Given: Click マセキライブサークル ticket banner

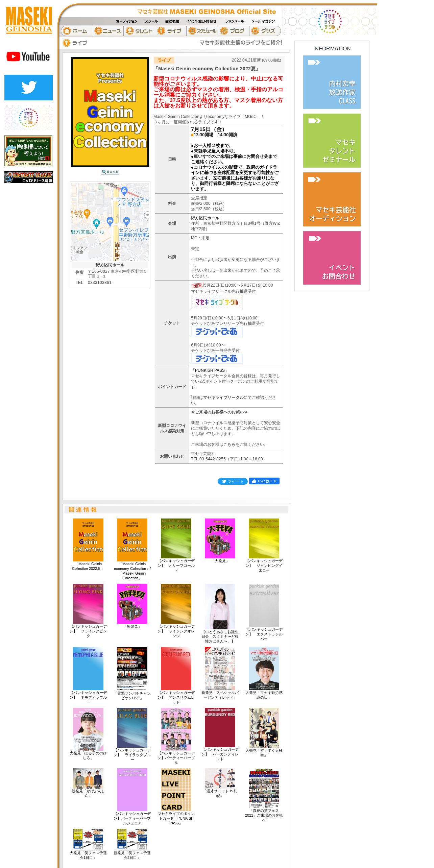Looking at the screenshot, I should click(x=217, y=302).
